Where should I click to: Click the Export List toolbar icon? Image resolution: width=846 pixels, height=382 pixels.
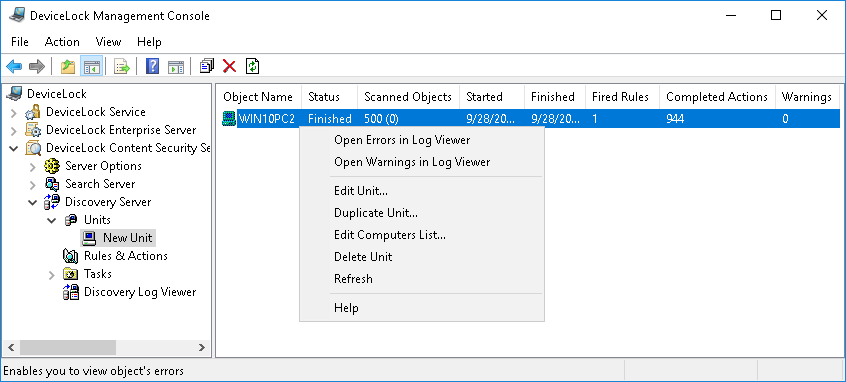tap(122, 66)
